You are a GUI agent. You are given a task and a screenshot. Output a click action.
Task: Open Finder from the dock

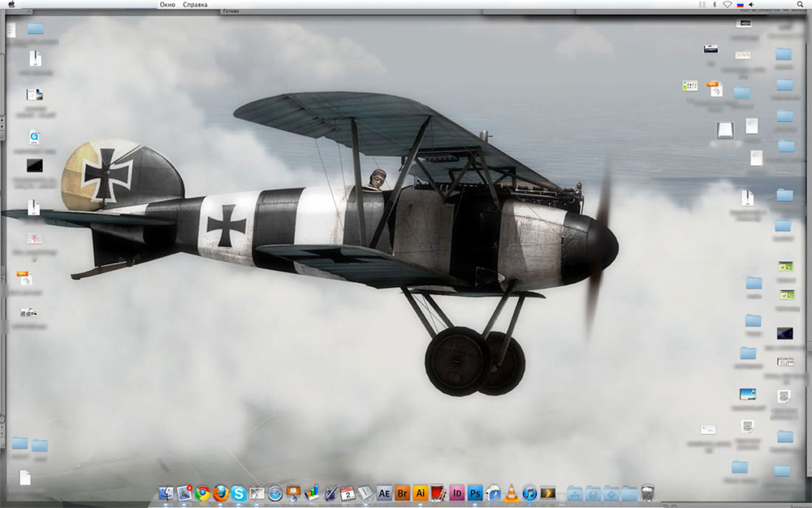click(167, 493)
